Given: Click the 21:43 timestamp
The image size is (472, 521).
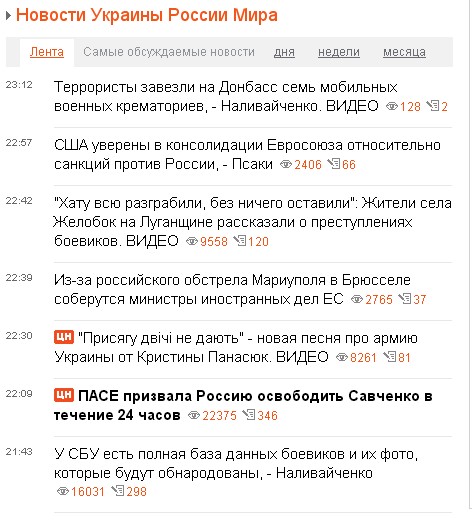Looking at the screenshot, I should (x=19, y=451).
